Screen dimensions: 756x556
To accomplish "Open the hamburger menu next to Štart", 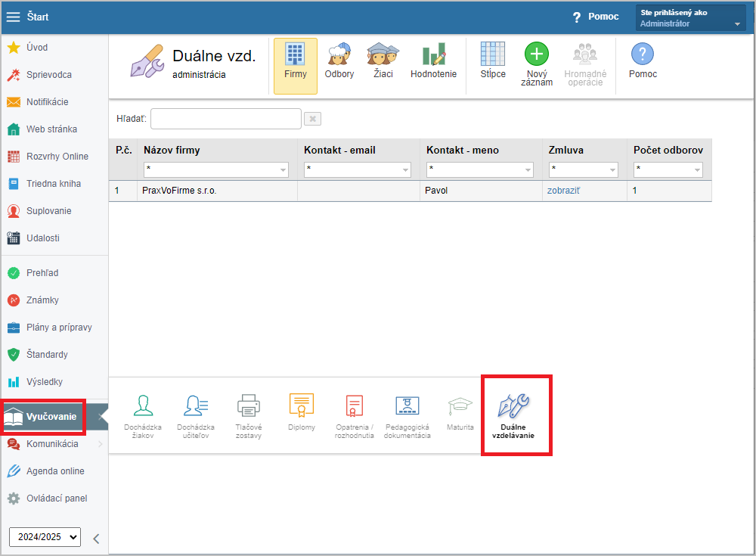I will 13,17.
